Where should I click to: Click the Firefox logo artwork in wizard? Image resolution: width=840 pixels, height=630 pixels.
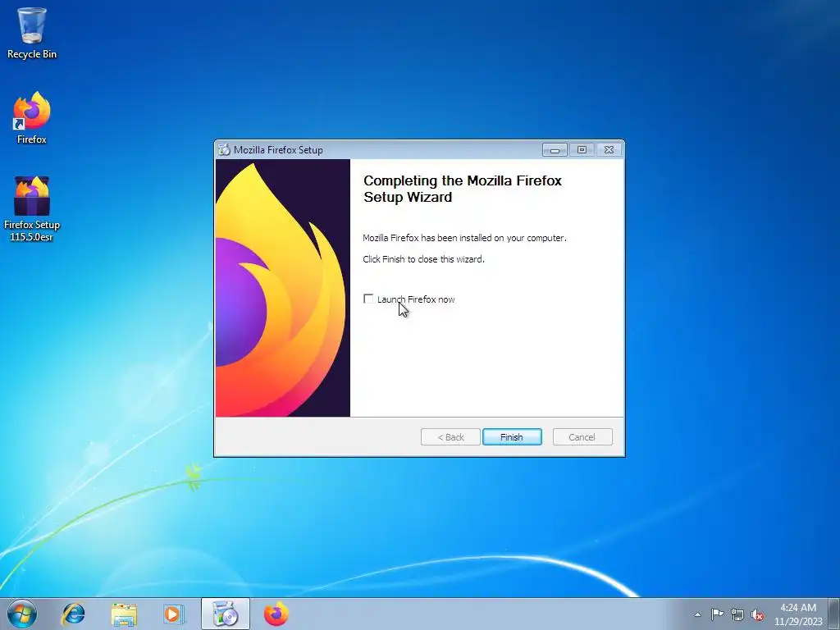pos(283,288)
